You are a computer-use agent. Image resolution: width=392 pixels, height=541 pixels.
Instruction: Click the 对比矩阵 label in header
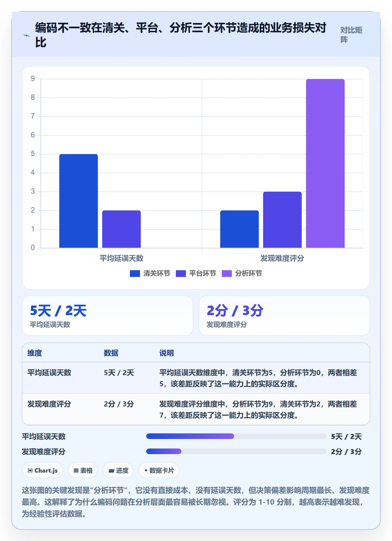[x=351, y=35]
